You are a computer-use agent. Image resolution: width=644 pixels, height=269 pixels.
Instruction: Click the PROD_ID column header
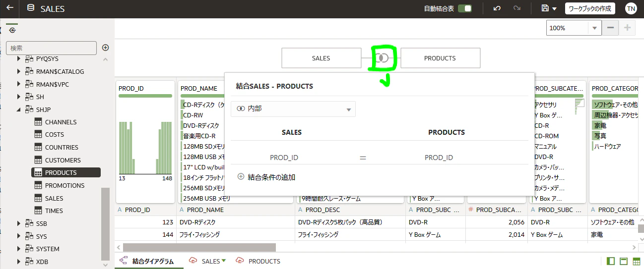[145, 210]
